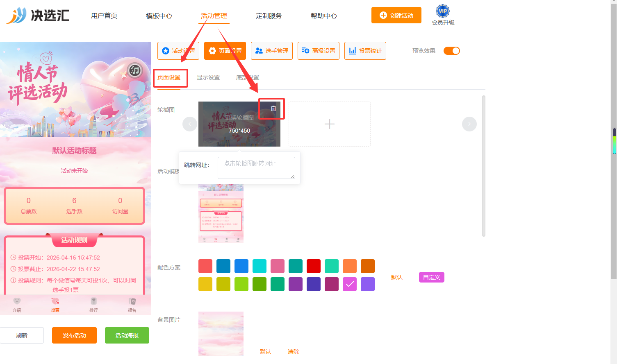
Task: Open 模板中心 in top navigation
Action: [159, 16]
